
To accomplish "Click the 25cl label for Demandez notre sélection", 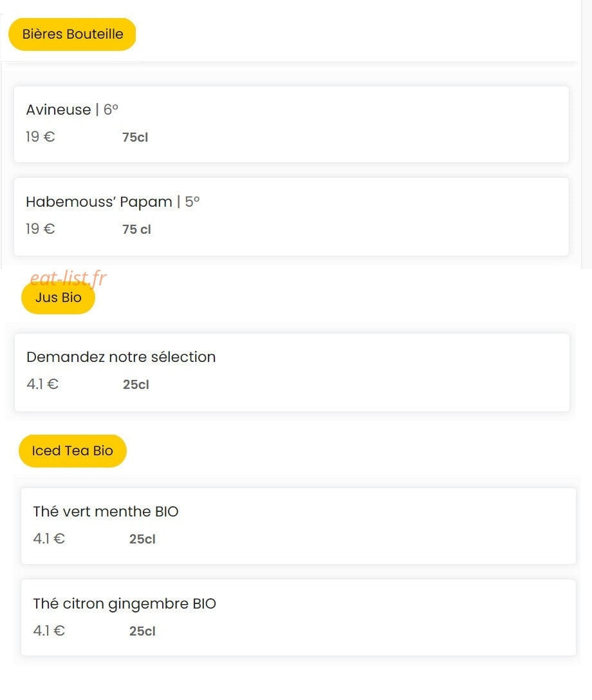I will tap(136, 384).
